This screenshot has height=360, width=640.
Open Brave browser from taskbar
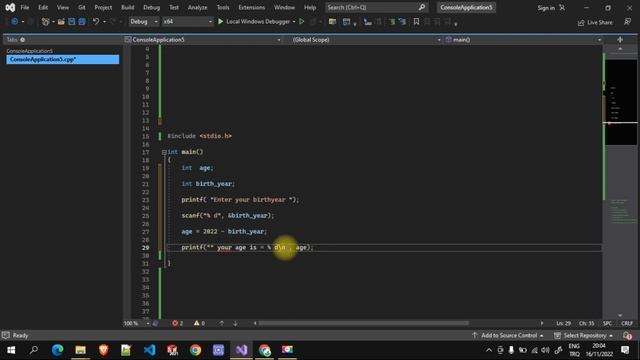pos(103,350)
